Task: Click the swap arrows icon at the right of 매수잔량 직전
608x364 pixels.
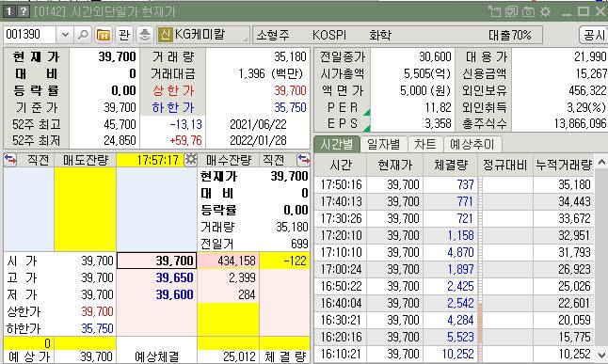Action: click(x=303, y=160)
